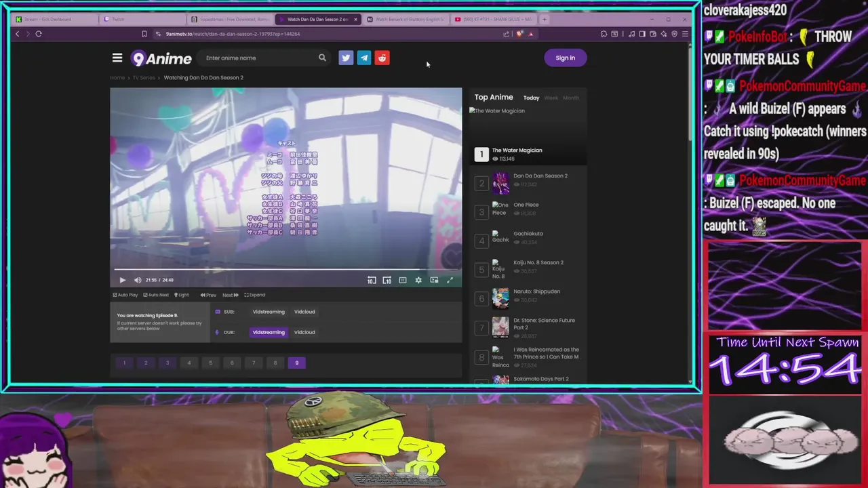Click the search magnifier icon
The height and width of the screenshot is (488, 868).
pyautogui.click(x=322, y=58)
